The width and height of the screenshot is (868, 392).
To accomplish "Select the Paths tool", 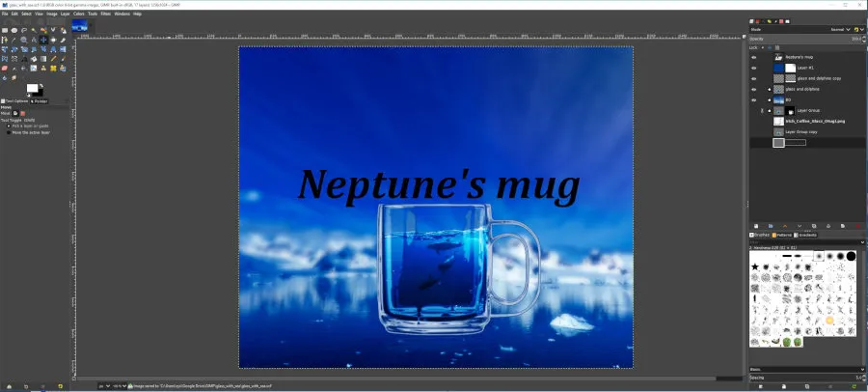I will click(5, 40).
